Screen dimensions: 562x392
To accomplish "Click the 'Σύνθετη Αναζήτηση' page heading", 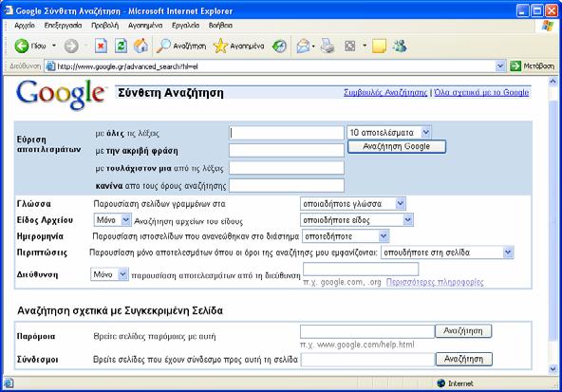I will [x=171, y=93].
